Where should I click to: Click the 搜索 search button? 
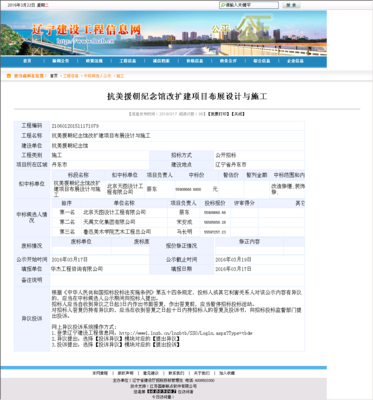(291, 5)
